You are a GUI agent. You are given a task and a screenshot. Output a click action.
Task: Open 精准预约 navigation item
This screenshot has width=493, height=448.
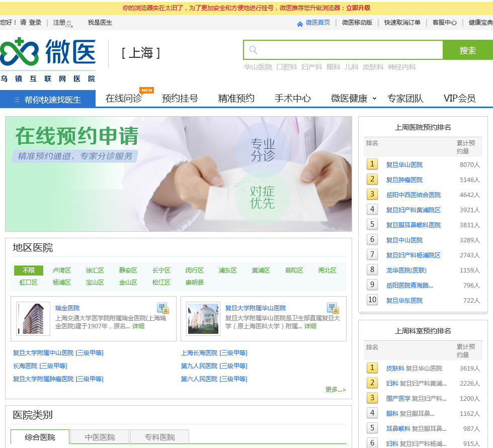(236, 99)
